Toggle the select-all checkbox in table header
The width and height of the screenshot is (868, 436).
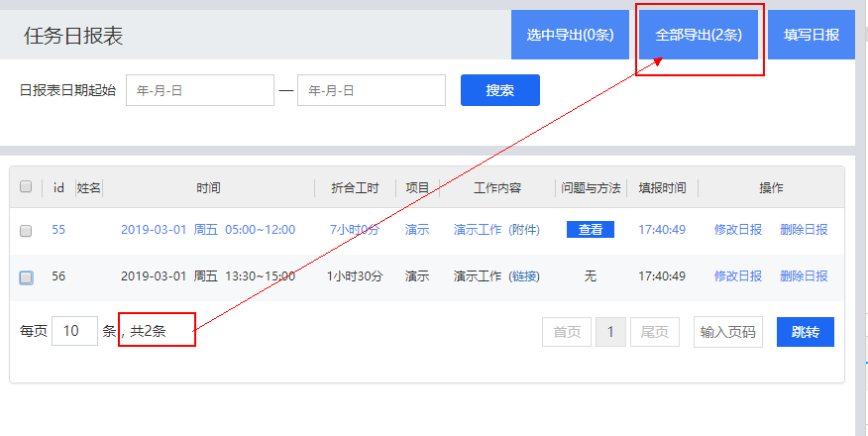tap(26, 186)
